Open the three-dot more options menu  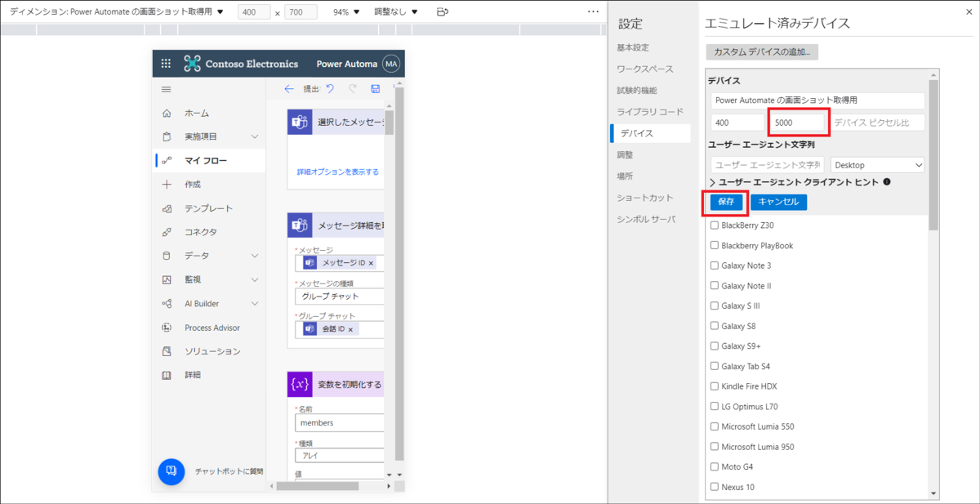point(594,11)
